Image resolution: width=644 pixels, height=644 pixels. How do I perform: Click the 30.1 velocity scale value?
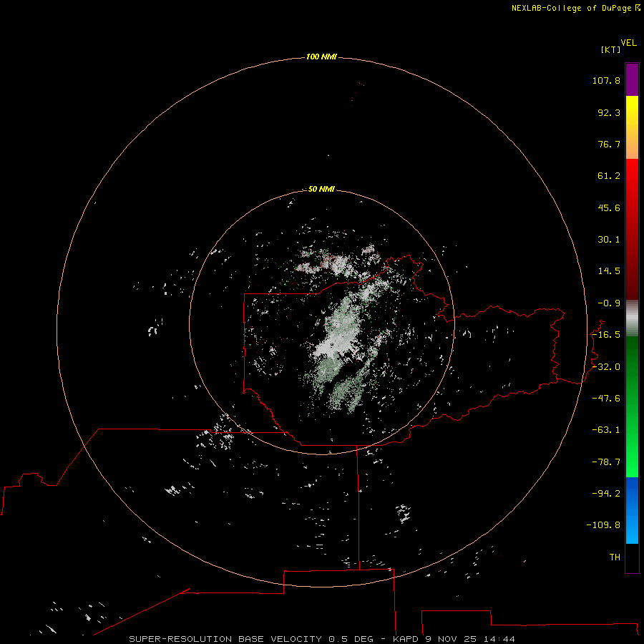coord(609,240)
